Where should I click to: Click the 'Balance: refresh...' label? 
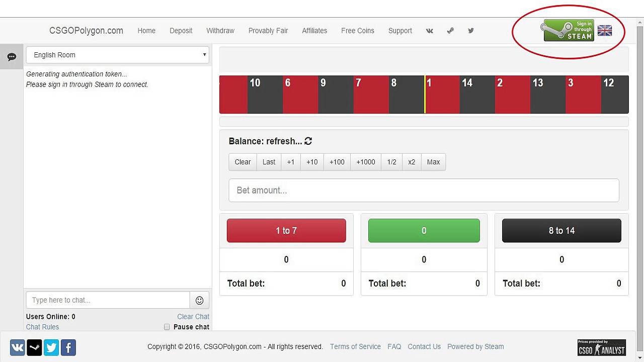(x=265, y=141)
